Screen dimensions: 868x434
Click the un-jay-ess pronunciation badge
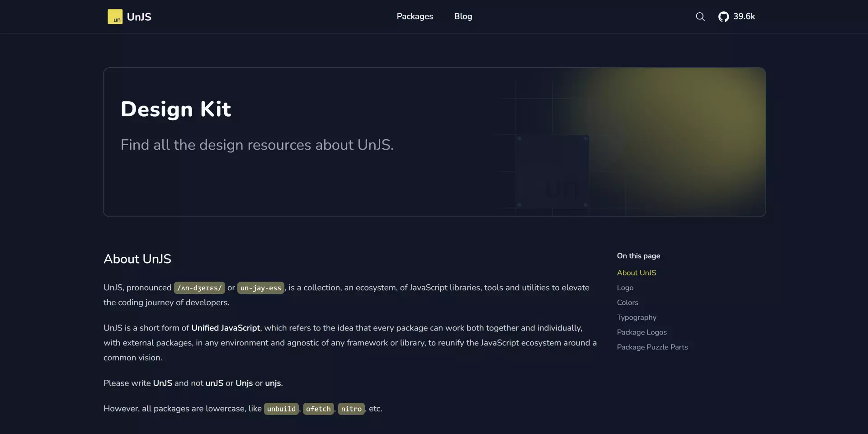click(260, 288)
